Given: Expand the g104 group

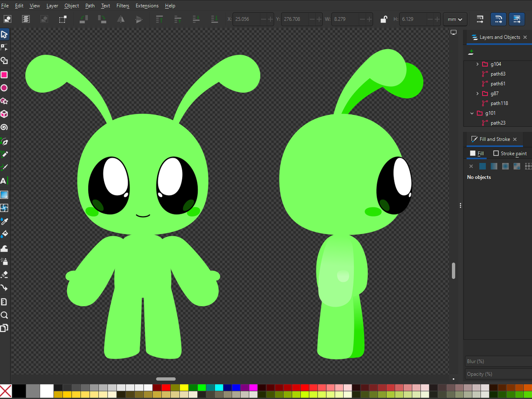Looking at the screenshot, I should [x=477, y=64].
